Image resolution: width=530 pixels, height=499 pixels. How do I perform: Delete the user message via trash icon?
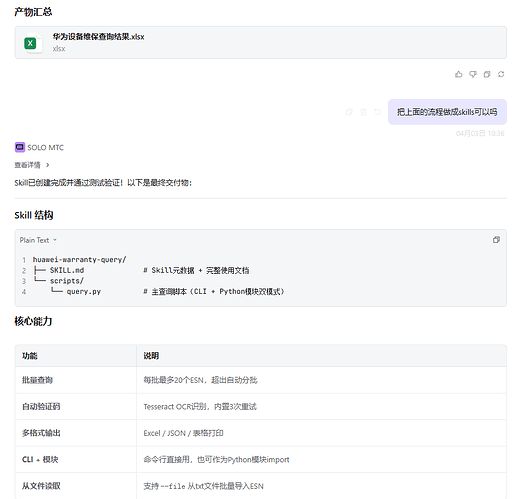pos(363,112)
